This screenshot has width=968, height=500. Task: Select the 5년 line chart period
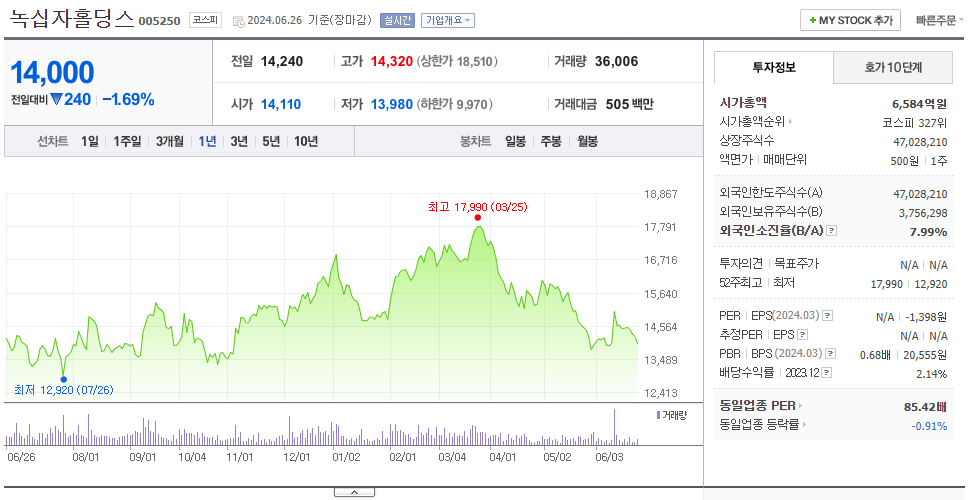pyautogui.click(x=271, y=141)
